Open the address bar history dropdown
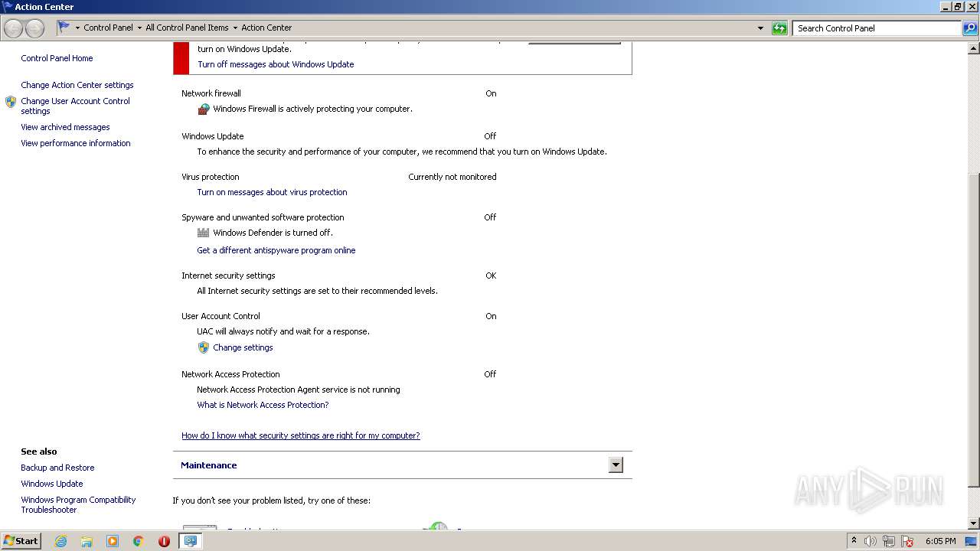Viewport: 980px width, 551px height. tap(760, 28)
